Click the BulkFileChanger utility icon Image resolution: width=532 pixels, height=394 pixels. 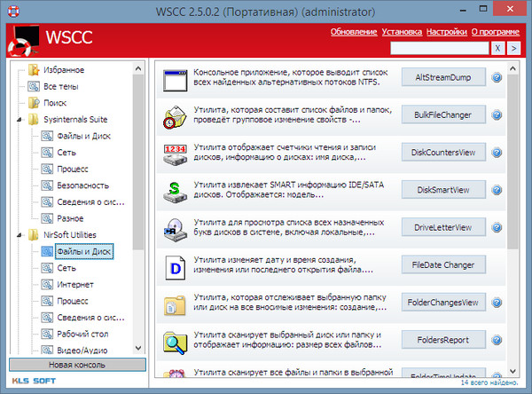[x=174, y=115]
